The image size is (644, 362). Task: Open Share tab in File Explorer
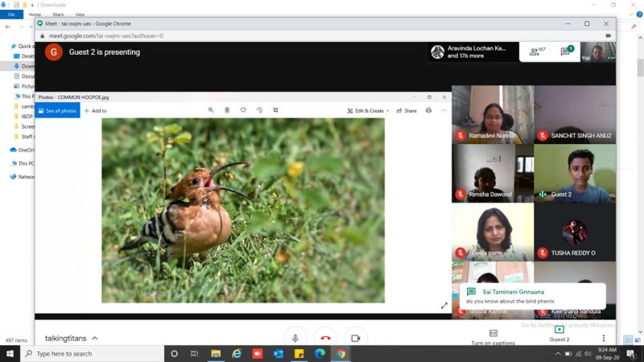point(58,14)
